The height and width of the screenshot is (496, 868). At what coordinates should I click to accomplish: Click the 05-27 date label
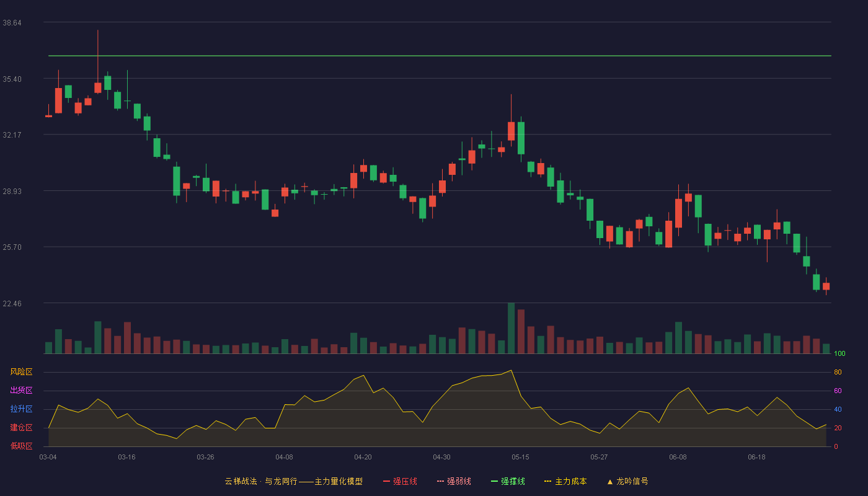point(600,457)
